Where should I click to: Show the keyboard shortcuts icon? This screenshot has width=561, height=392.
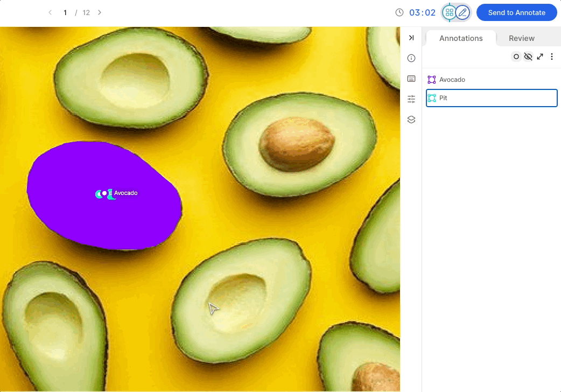pyautogui.click(x=411, y=79)
